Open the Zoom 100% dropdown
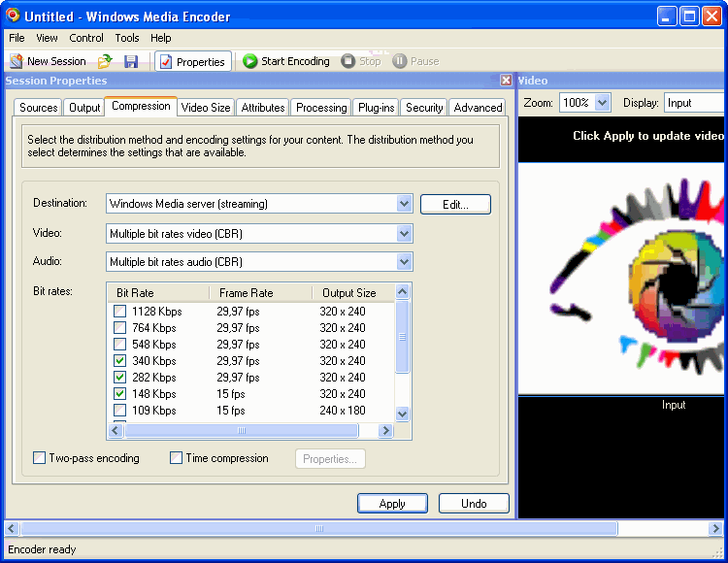 tap(602, 103)
